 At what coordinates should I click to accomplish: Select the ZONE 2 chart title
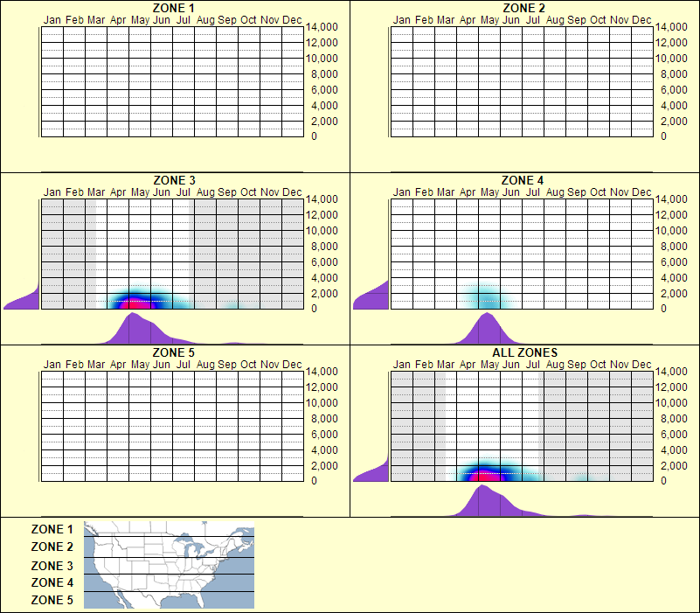[x=523, y=9]
